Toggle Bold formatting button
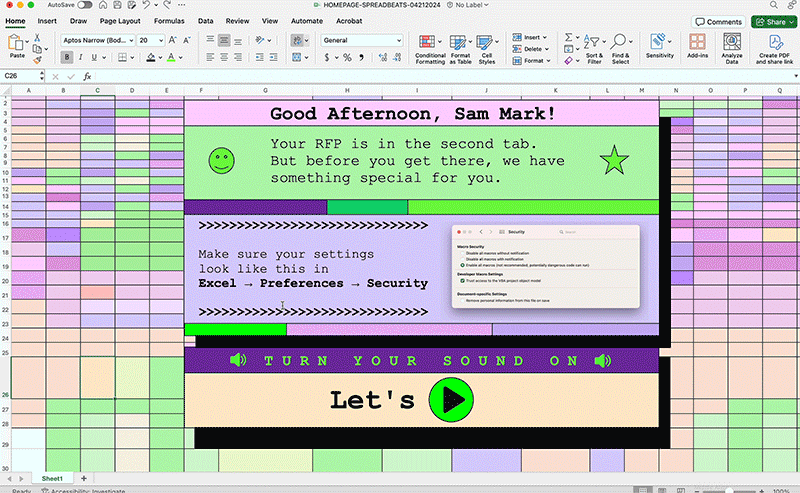The image size is (800, 493). pos(67,58)
